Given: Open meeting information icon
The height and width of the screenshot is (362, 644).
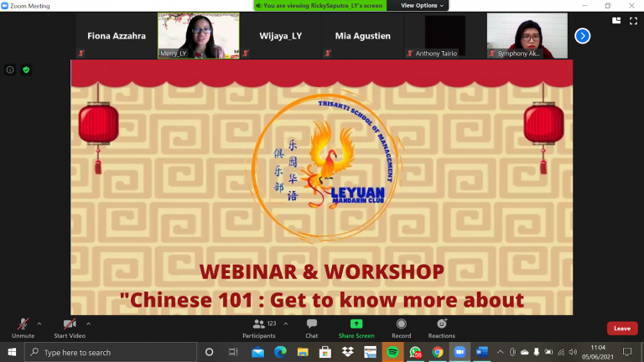Looking at the screenshot, I should 10,70.
